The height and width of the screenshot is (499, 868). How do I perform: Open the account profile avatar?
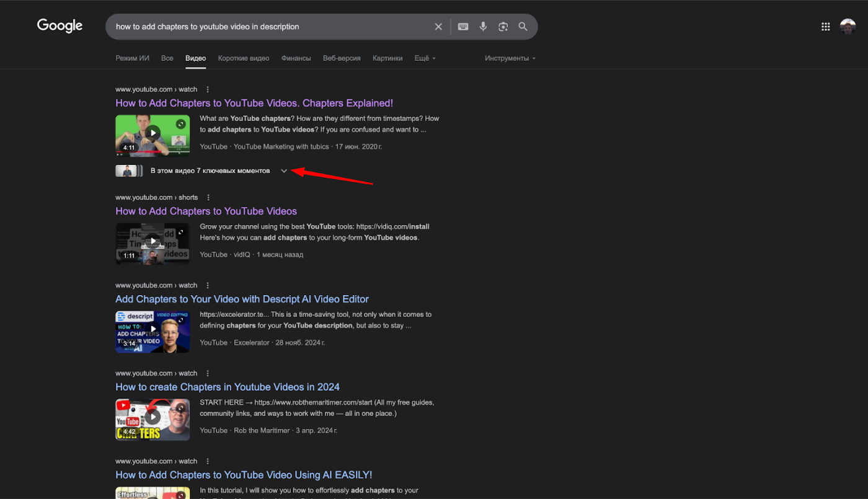pyautogui.click(x=848, y=27)
